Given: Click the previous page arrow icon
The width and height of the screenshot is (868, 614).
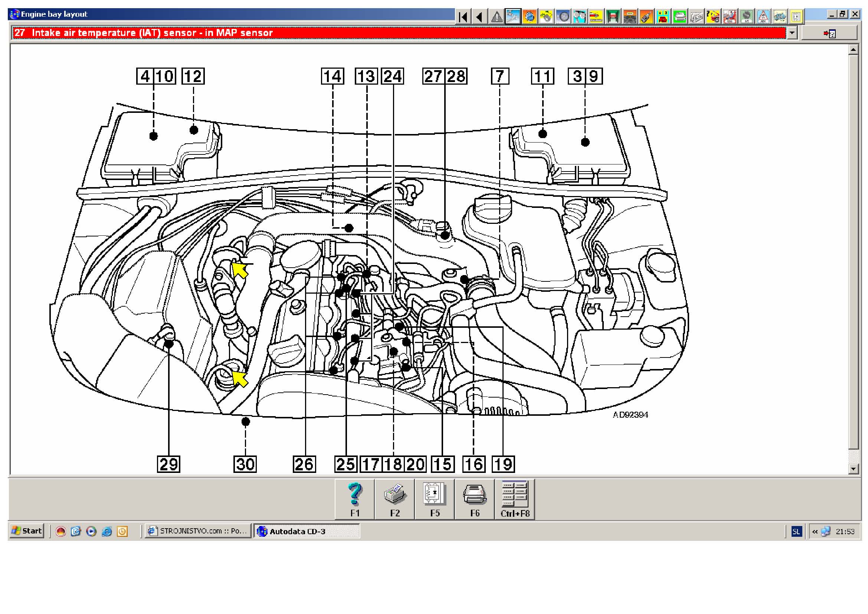Looking at the screenshot, I should tap(480, 17).
